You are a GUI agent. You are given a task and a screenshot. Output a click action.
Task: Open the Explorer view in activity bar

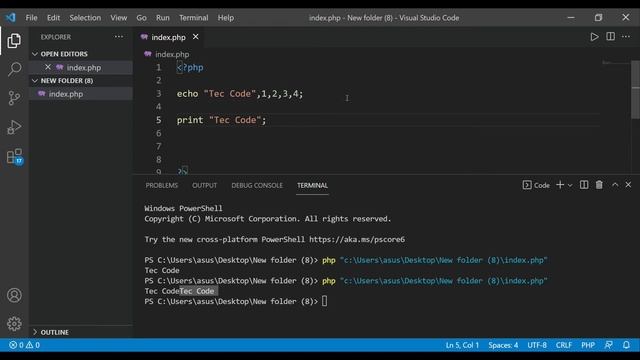(14, 41)
